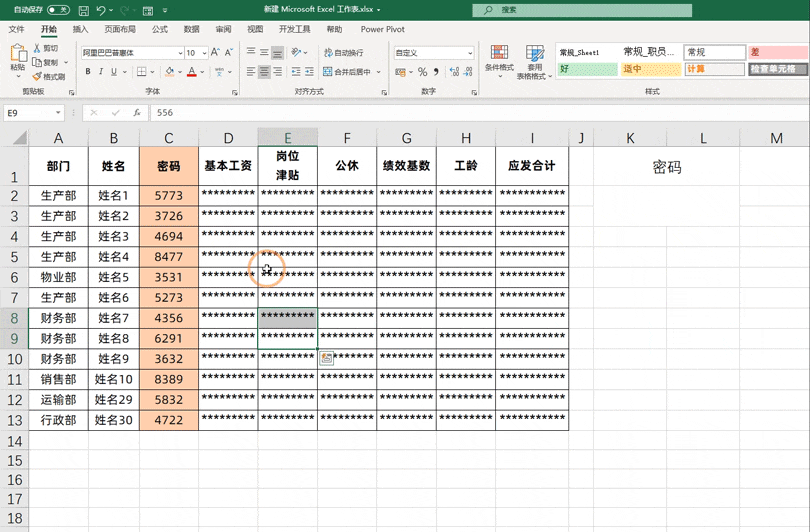Click the increase decimal places icon
This screenshot has height=532, width=810.
tap(455, 72)
